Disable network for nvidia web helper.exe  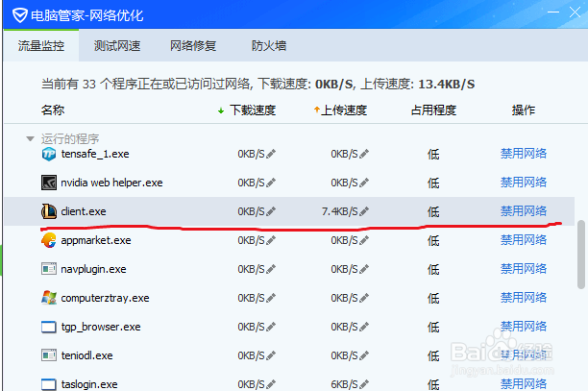(524, 183)
